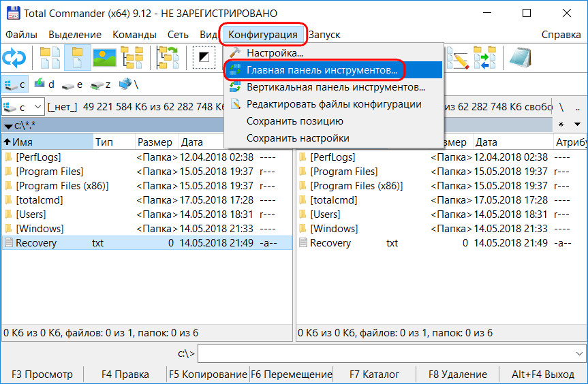
Task: Open directory history arrow in right panel
Action: coord(577,125)
